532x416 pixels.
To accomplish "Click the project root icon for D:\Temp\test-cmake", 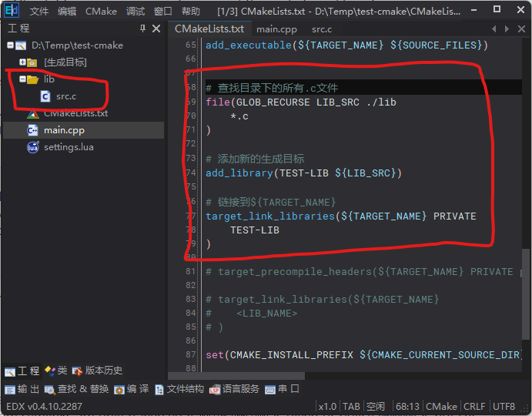I will pyautogui.click(x=21, y=45).
